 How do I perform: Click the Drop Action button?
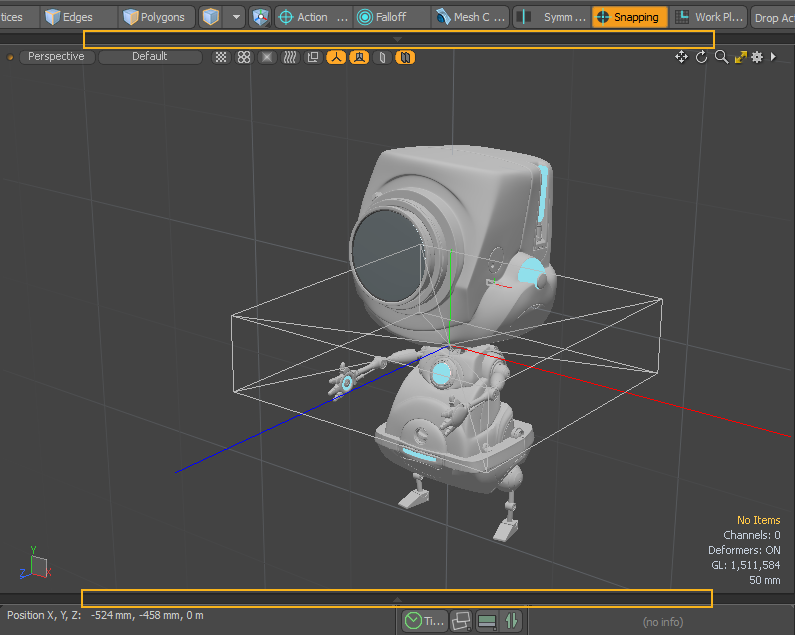(x=773, y=18)
